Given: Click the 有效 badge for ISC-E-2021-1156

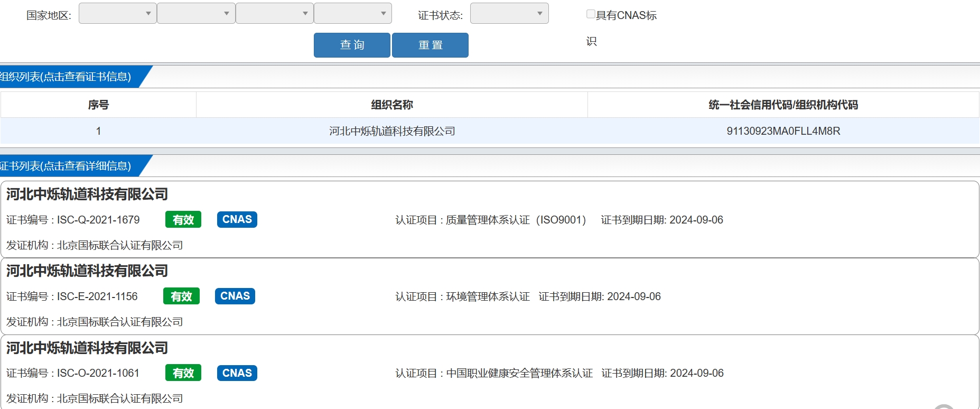Looking at the screenshot, I should [181, 296].
